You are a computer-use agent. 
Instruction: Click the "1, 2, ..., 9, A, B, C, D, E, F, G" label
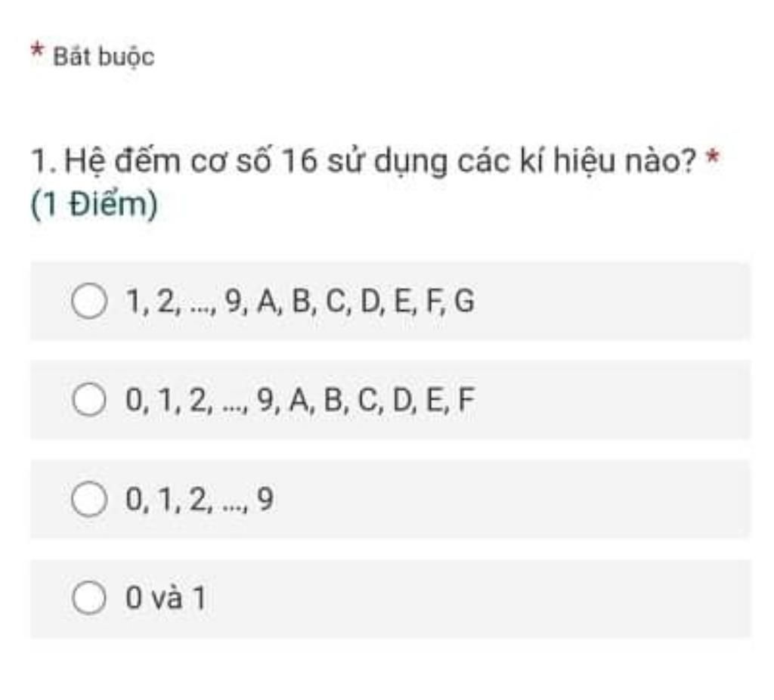point(300,301)
